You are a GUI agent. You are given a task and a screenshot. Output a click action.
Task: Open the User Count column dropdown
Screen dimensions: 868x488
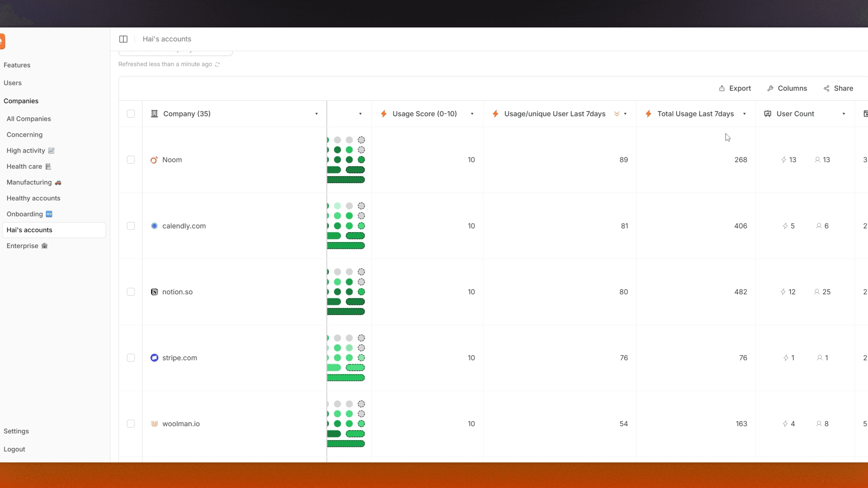(x=844, y=114)
